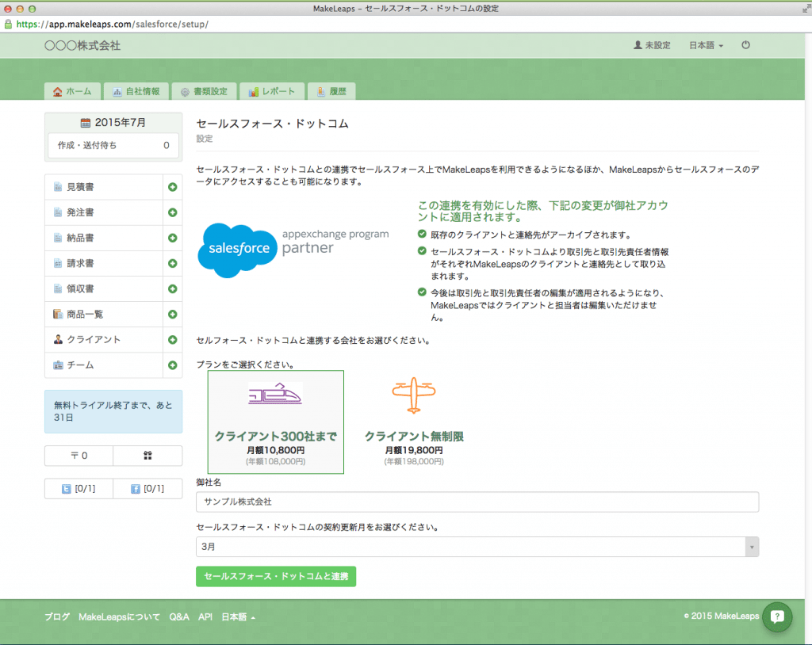Open the ブログ footer link
This screenshot has height=645, width=812.
click(x=57, y=617)
